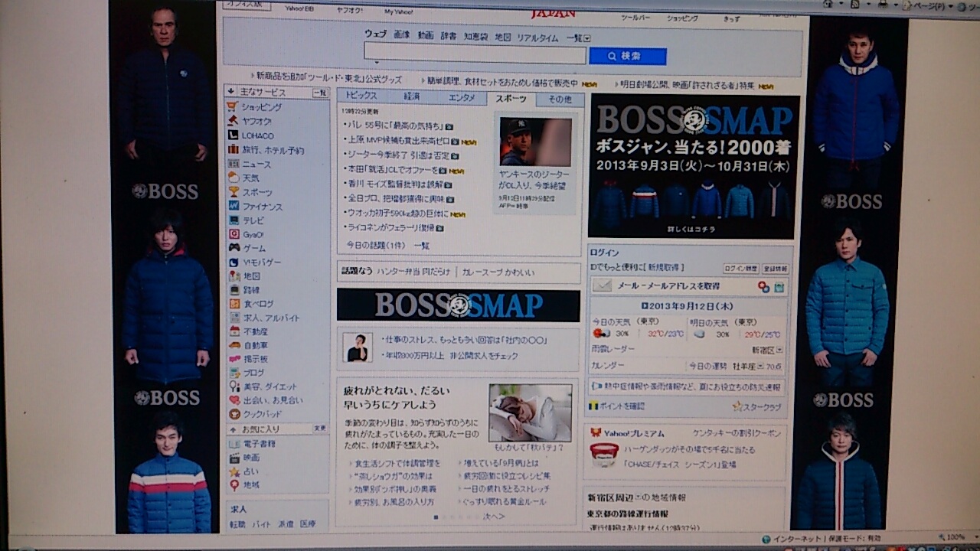Switch to the エンタメ news tab
Screen dimensions: 980x551
point(462,97)
